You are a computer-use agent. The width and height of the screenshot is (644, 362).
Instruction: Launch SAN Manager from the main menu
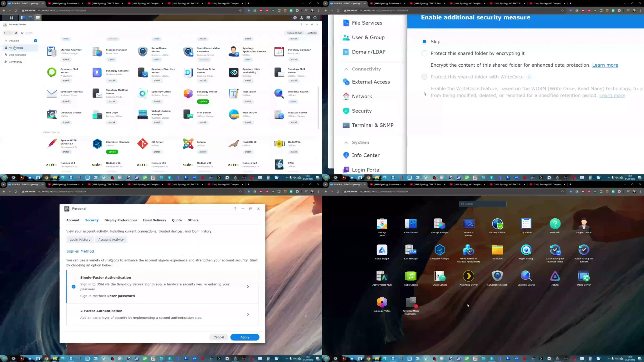click(411, 252)
